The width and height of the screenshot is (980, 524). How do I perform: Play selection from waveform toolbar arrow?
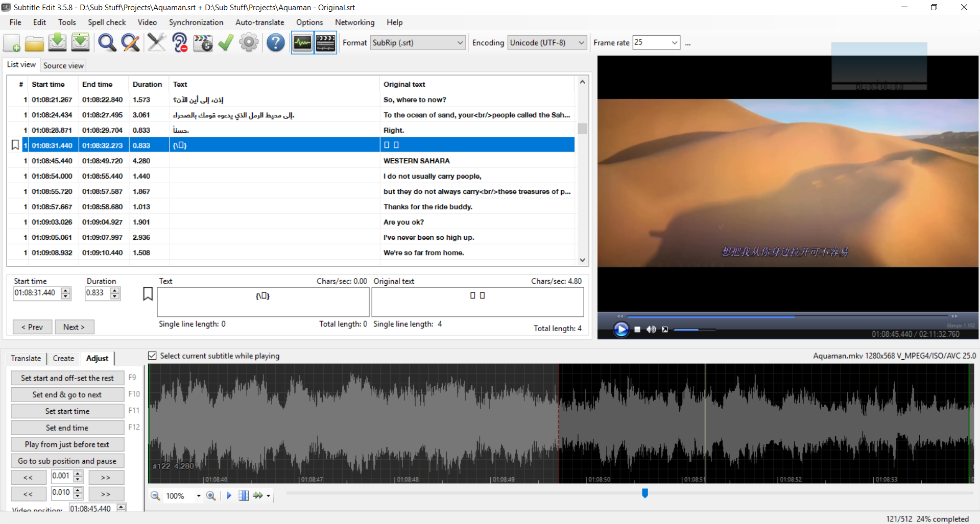coord(229,495)
